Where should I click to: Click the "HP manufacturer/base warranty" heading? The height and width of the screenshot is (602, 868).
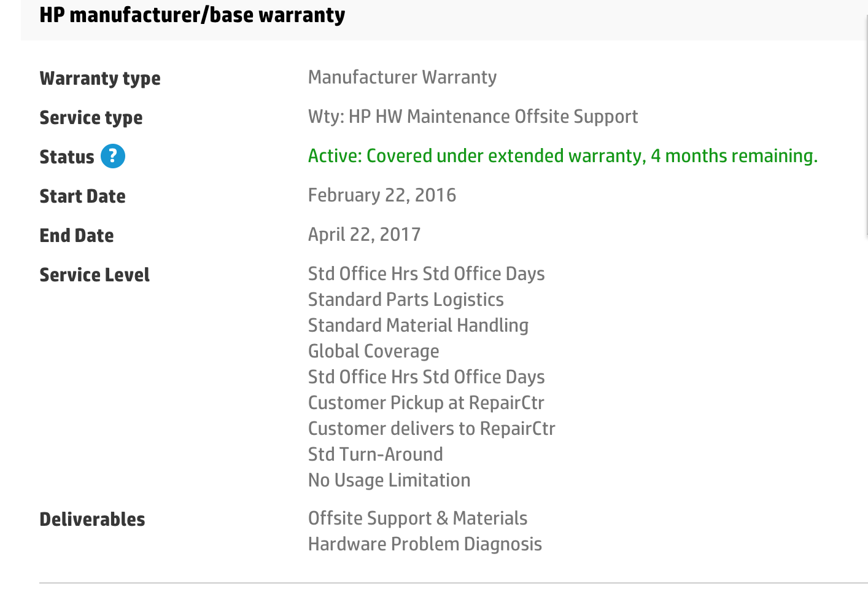point(192,15)
